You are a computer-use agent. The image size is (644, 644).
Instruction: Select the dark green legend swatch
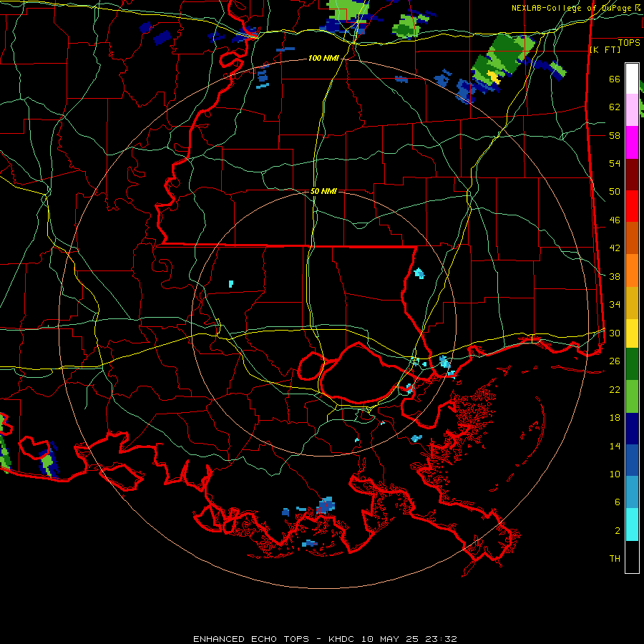click(x=632, y=364)
